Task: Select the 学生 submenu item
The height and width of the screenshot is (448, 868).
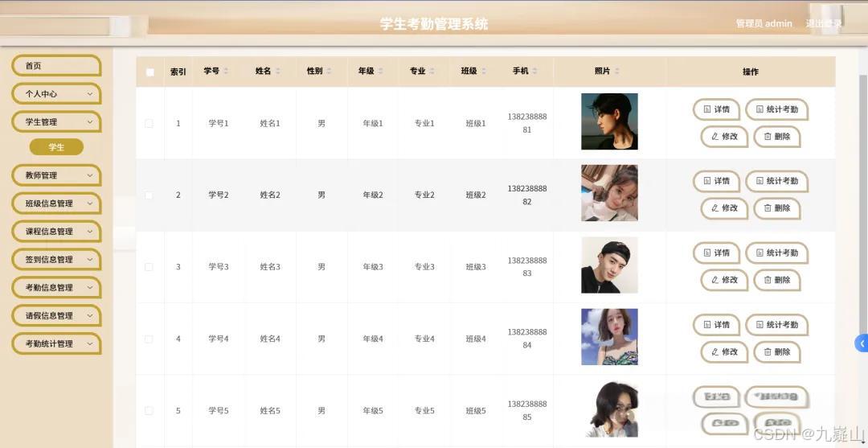Action: [56, 147]
